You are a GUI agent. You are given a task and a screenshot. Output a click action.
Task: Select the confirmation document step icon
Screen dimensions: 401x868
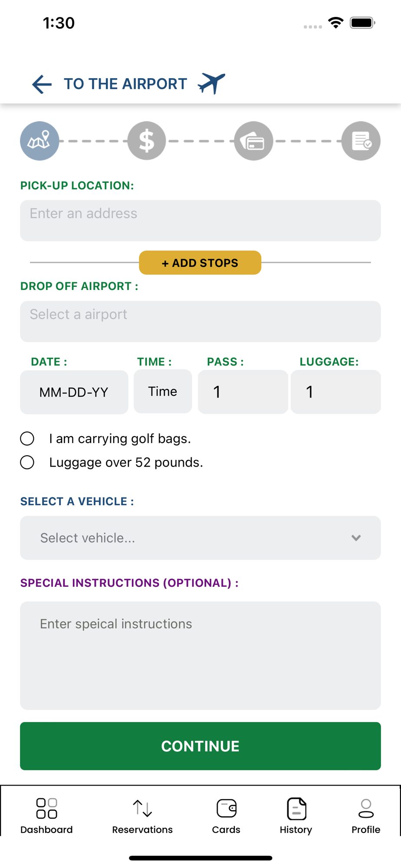pyautogui.click(x=361, y=141)
